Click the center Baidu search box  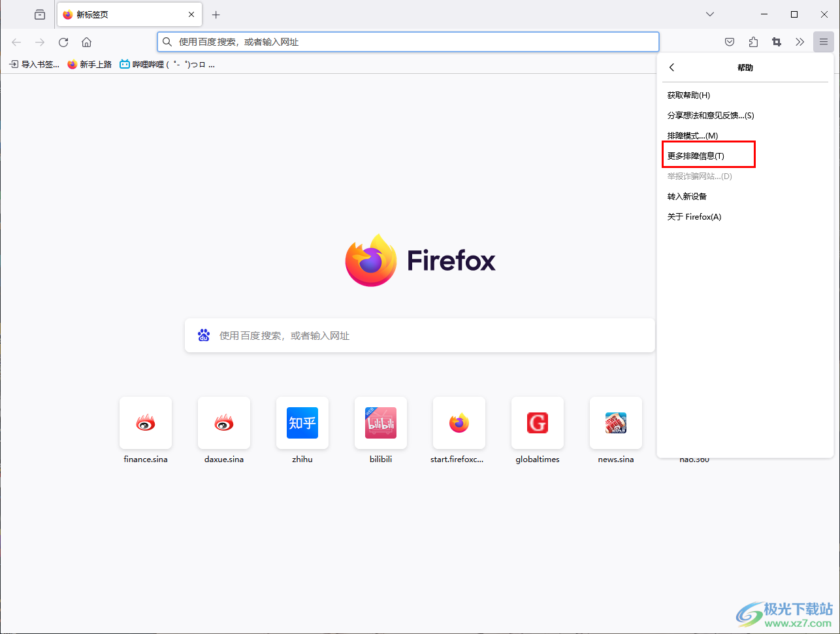[420, 335]
